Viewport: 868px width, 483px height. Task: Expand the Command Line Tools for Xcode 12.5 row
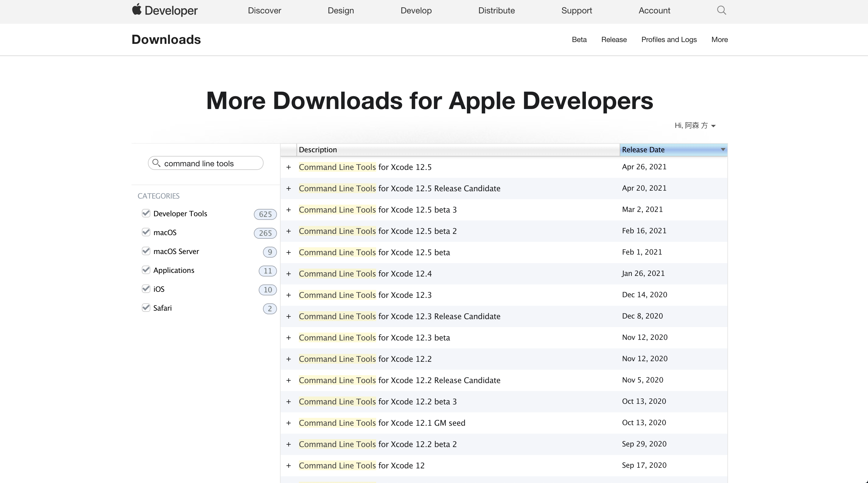click(289, 167)
